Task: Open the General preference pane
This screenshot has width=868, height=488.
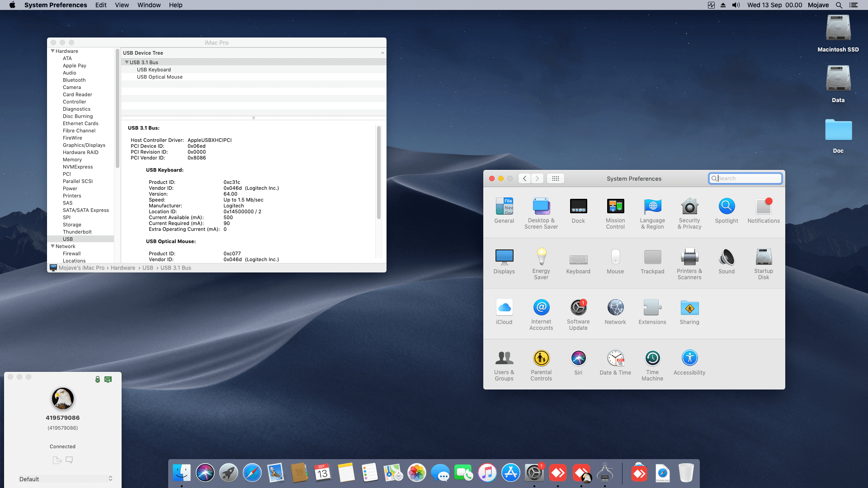Action: pyautogui.click(x=504, y=211)
